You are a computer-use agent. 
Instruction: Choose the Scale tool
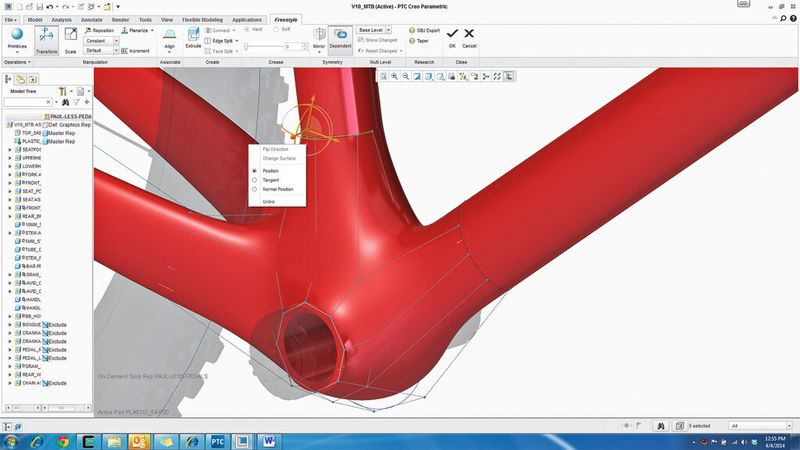coord(71,38)
